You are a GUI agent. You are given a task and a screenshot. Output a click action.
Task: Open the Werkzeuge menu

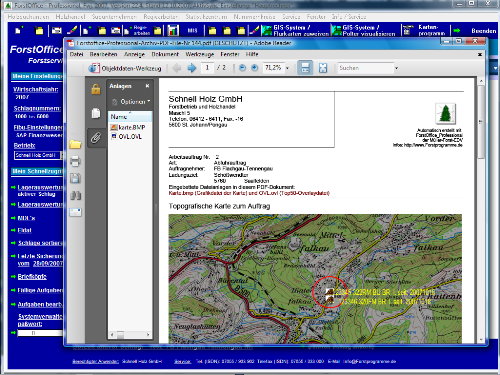(200, 54)
